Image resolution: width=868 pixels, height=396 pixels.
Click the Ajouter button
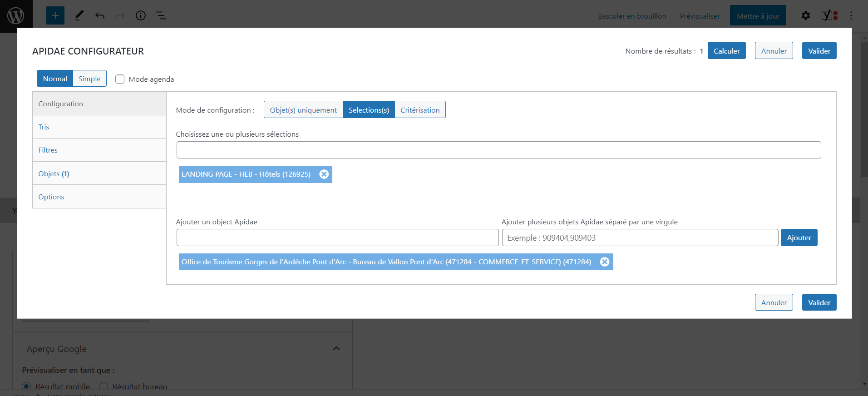pos(799,238)
